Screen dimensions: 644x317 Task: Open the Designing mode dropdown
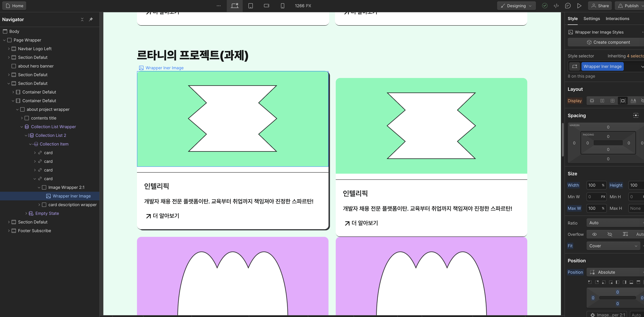(x=516, y=6)
